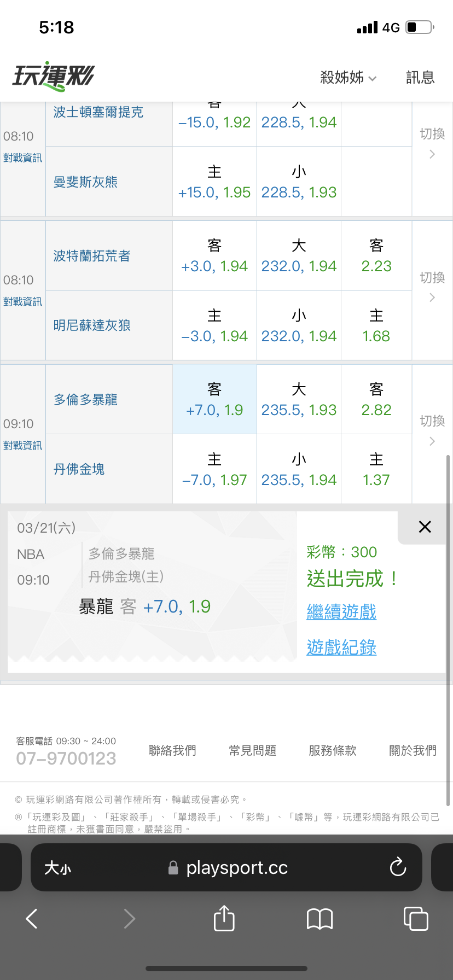Expand the 殺姊姊 account dropdown

pyautogui.click(x=348, y=78)
